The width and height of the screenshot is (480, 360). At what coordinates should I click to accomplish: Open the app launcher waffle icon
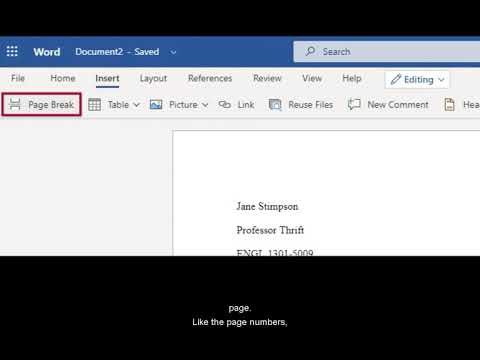pyautogui.click(x=12, y=51)
